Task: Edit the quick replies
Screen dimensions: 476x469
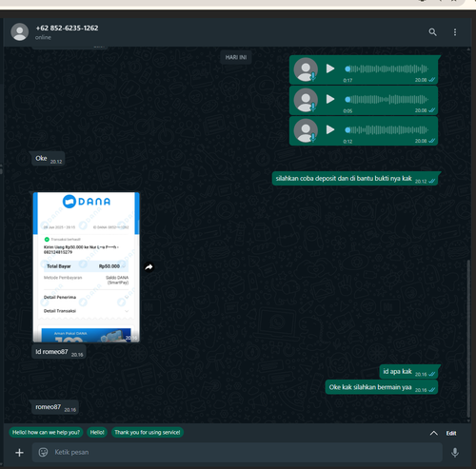Action: tap(451, 433)
